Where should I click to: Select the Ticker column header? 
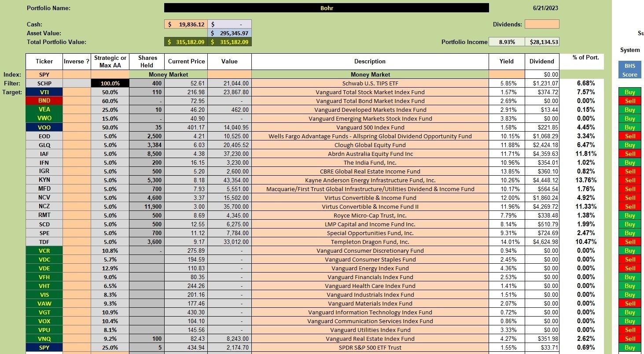[44, 62]
